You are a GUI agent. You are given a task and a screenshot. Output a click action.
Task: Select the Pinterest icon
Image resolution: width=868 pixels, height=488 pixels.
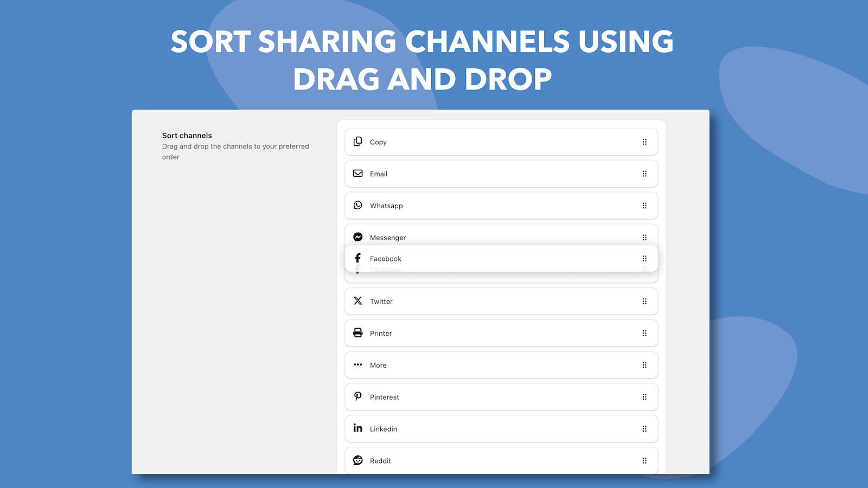pos(358,396)
